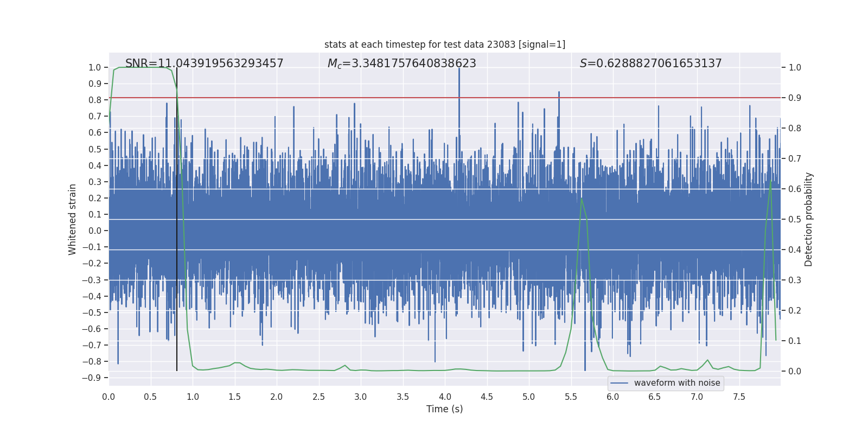Click the "waveform with noise" legend text
Screen dimensions: 868x434
tap(677, 383)
